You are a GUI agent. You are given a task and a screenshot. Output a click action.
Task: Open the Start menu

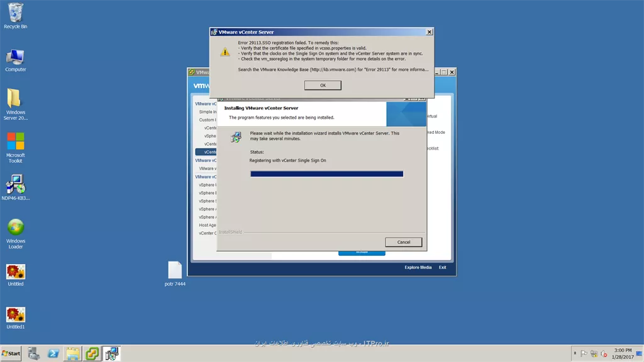tap(11, 353)
